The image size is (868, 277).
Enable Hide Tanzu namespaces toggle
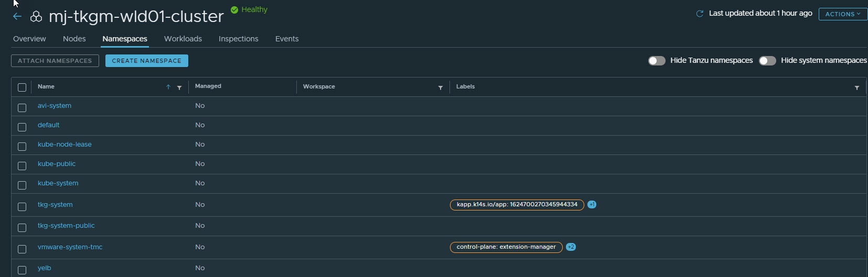(657, 61)
